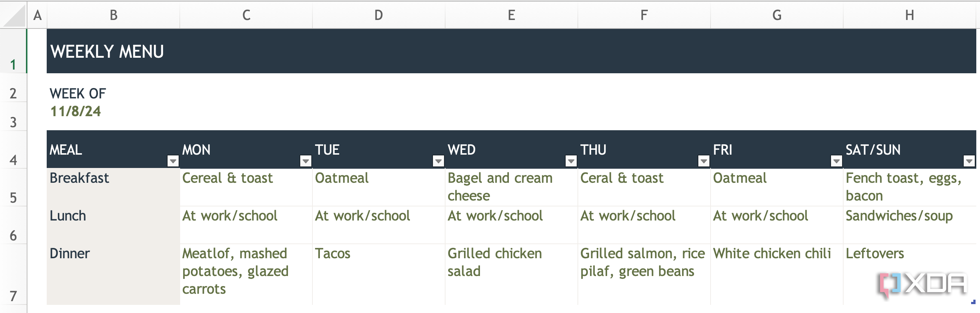Image resolution: width=980 pixels, height=313 pixels.
Task: Select the Sandwiches/soup lunch cell
Action: (x=910, y=225)
